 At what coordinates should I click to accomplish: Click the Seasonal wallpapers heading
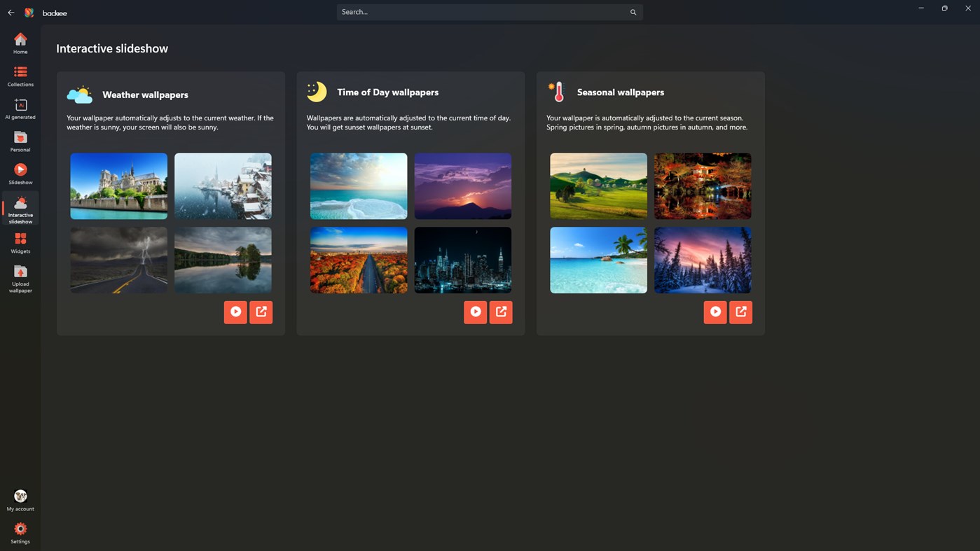[x=621, y=92]
